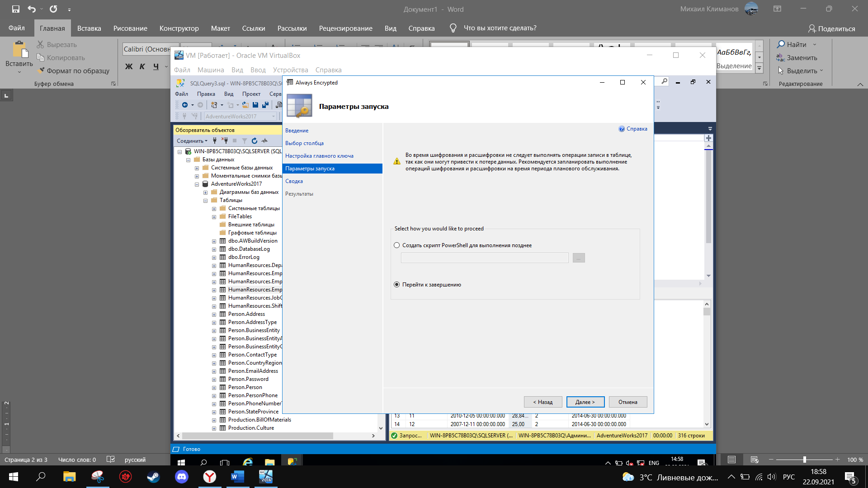Image resolution: width=868 pixels, height=488 pixels.
Task: Click the Steam icon in Windows taskbar
Action: click(x=153, y=477)
